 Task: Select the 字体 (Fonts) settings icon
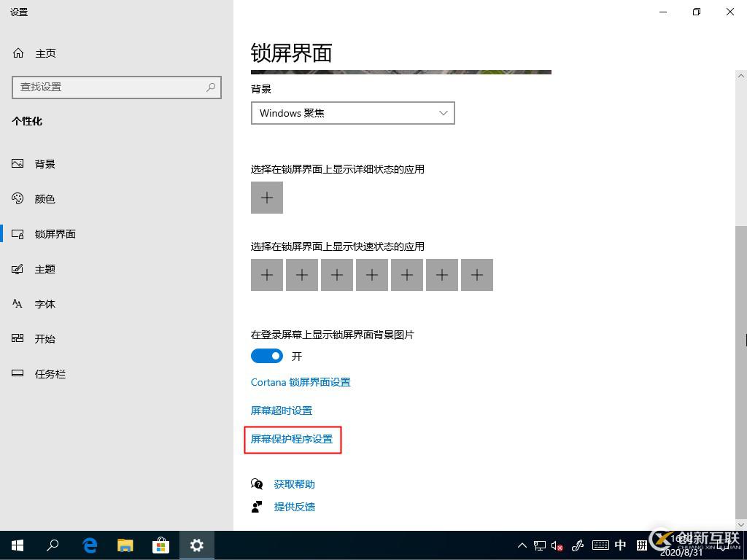(x=44, y=303)
